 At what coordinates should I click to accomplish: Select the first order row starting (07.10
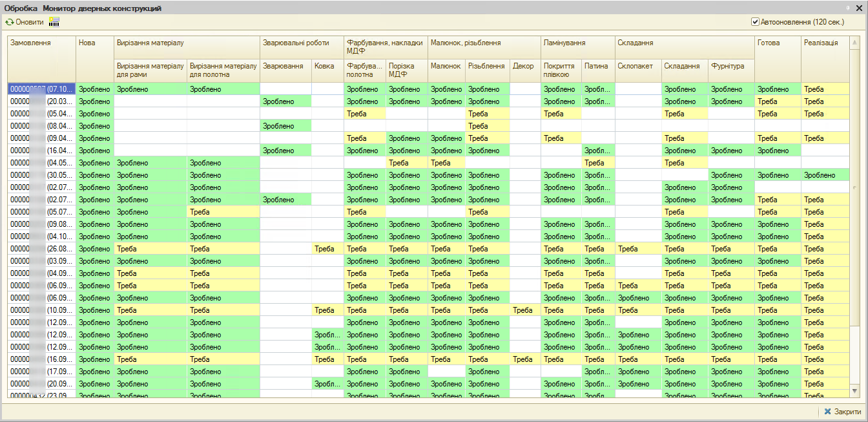[42, 89]
